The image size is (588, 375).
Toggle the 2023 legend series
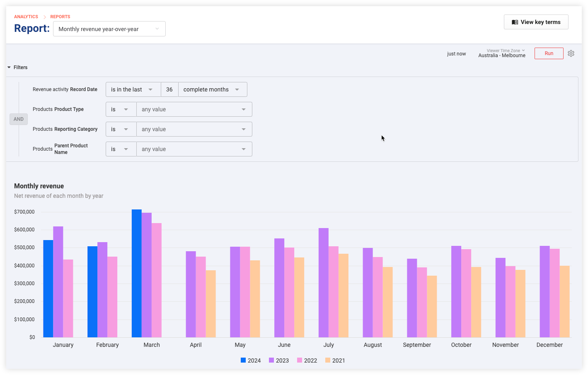click(279, 361)
